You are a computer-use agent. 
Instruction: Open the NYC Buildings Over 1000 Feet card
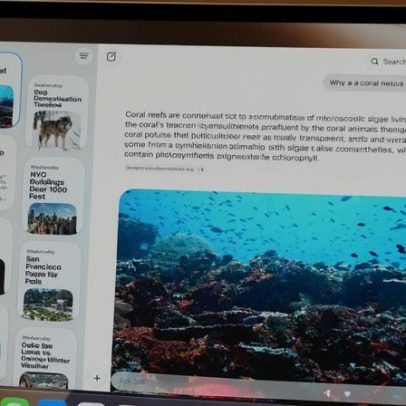(x=53, y=197)
